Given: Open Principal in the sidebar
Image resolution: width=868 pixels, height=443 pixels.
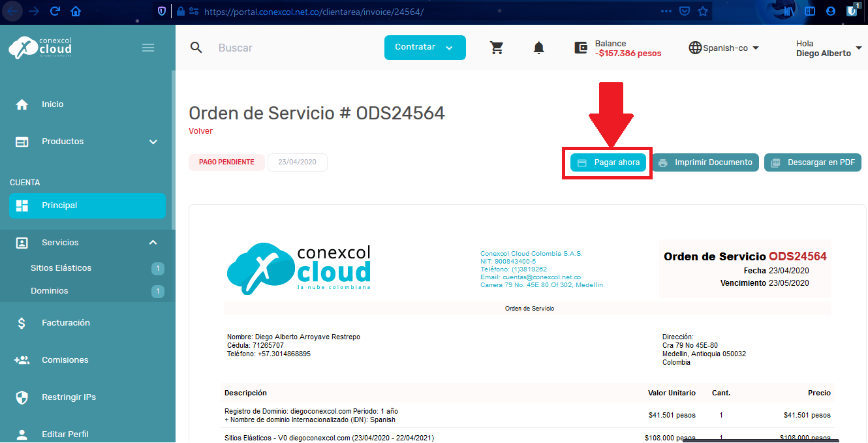Looking at the screenshot, I should 87,206.
